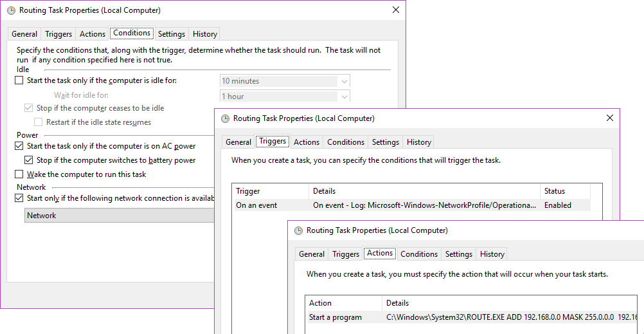Viewport: 644px width, 334px height.
Task: Click the Status column header in triggers list
Action: click(554, 191)
